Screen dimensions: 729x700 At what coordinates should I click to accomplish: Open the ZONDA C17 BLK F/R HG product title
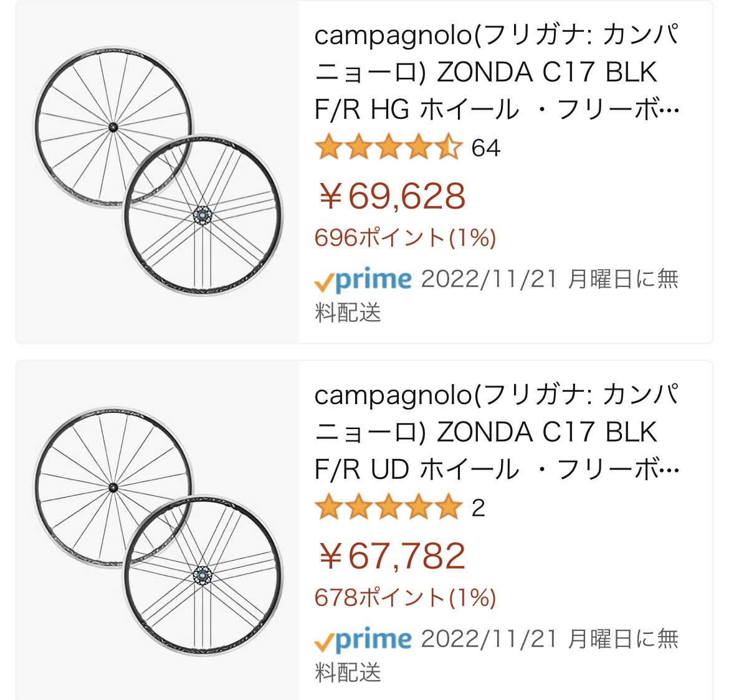pos(496,72)
